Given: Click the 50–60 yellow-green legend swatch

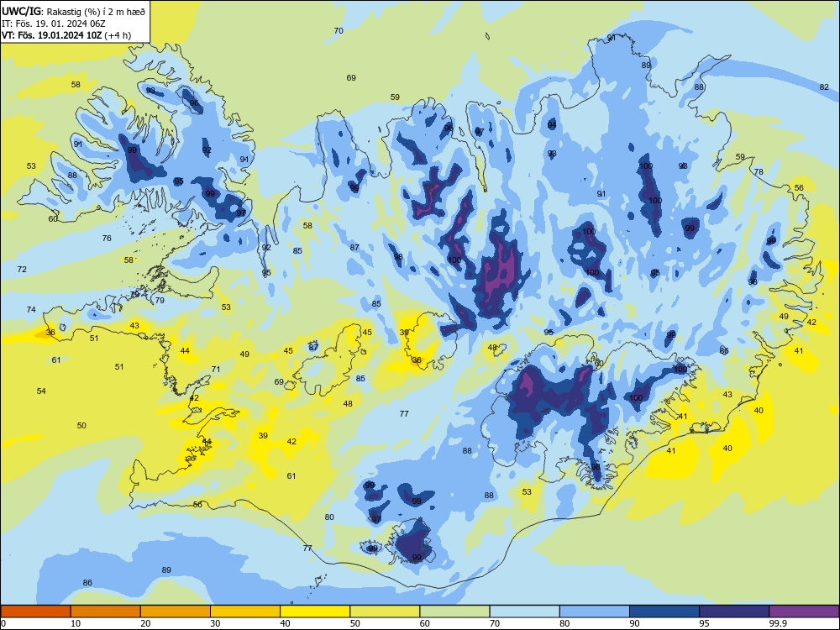Looking at the screenshot, I should tap(385, 612).
